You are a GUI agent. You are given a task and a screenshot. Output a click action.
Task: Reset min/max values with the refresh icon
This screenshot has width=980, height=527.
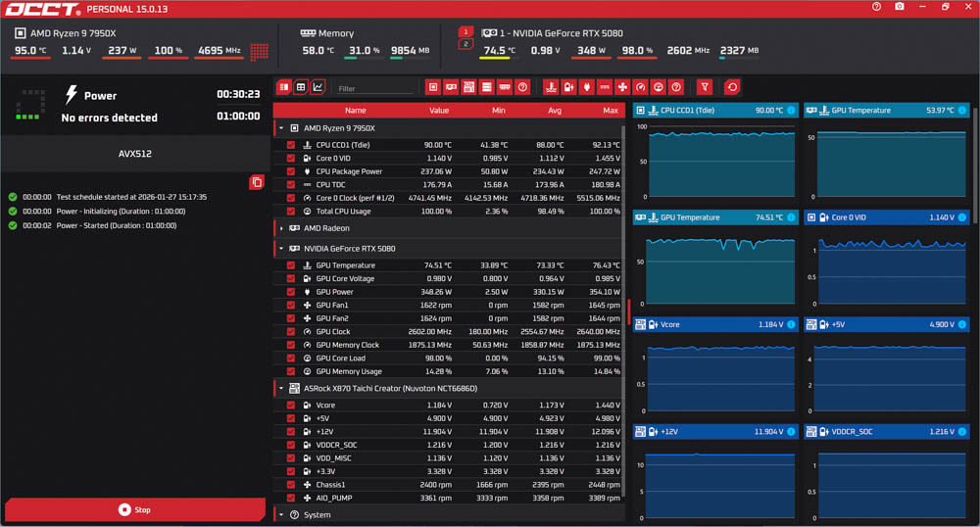pyautogui.click(x=731, y=87)
